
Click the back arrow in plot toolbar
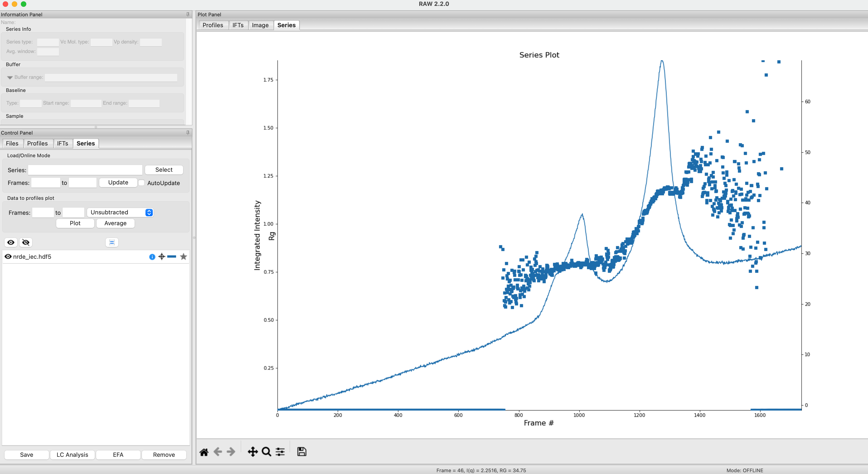[x=218, y=452]
